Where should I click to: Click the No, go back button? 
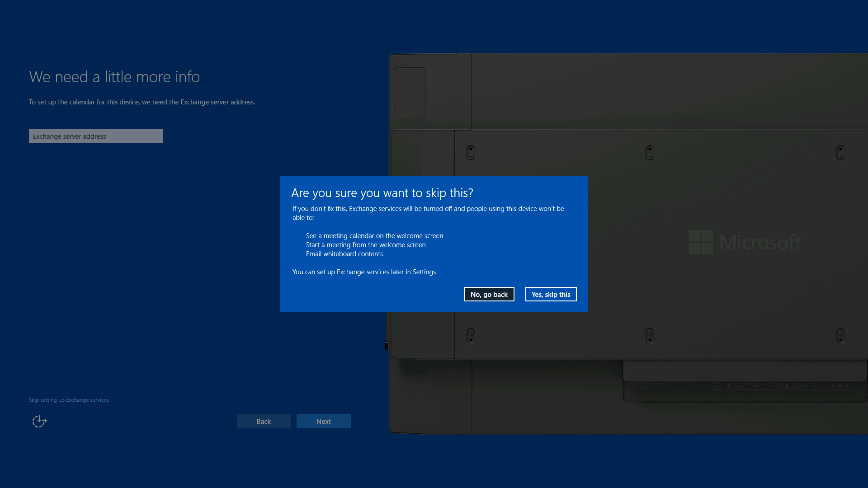click(x=489, y=294)
